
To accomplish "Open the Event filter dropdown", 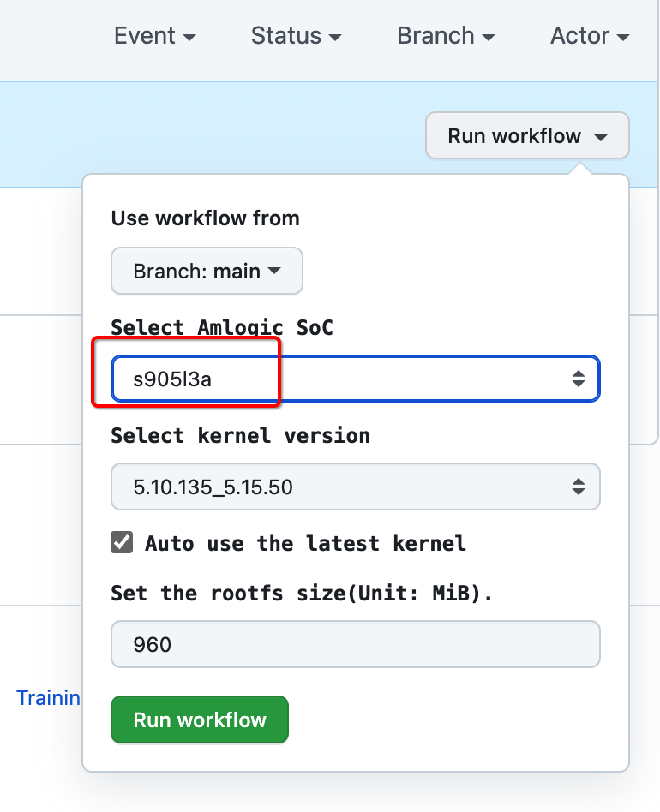I will coord(154,36).
